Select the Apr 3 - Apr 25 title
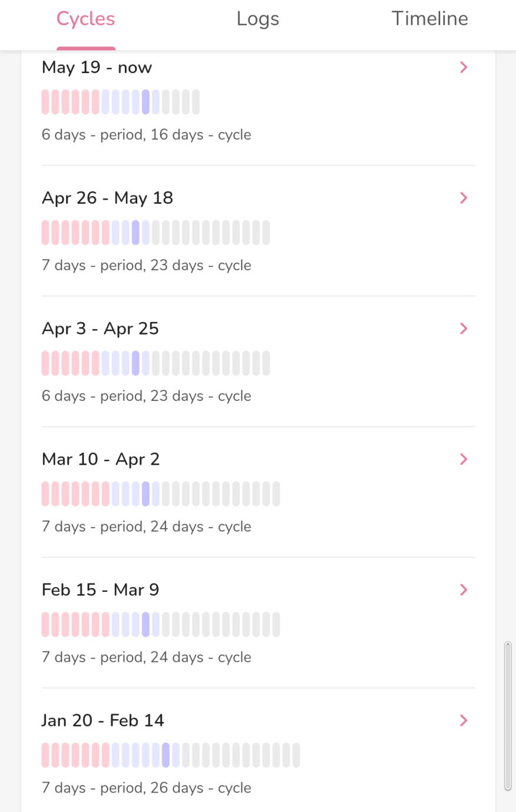The image size is (516, 812). [100, 329]
